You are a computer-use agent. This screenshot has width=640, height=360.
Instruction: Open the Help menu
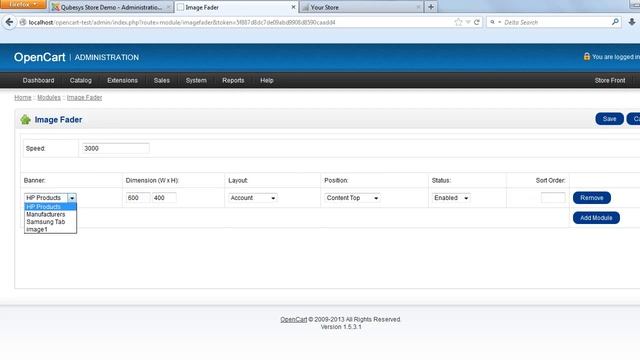(x=267, y=80)
